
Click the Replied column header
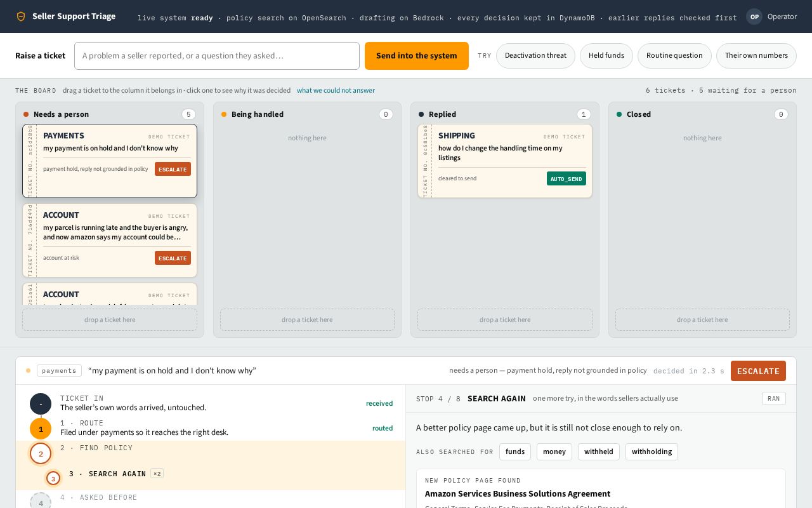tap(505, 114)
